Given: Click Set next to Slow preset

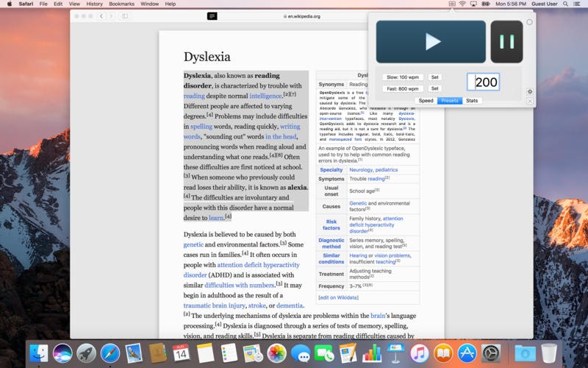Looking at the screenshot, I should pyautogui.click(x=434, y=77).
